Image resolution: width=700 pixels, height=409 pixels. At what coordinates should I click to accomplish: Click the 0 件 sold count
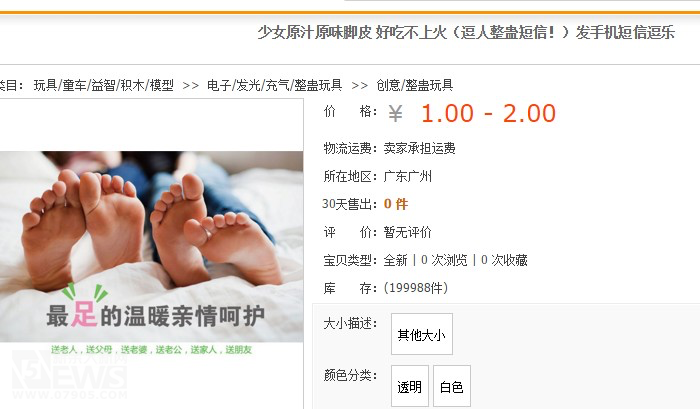(x=396, y=204)
